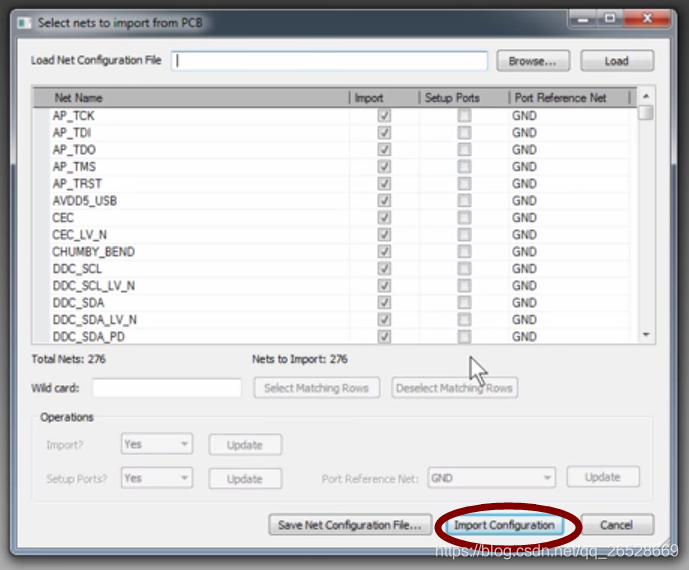Cancel the import dialog

616,525
